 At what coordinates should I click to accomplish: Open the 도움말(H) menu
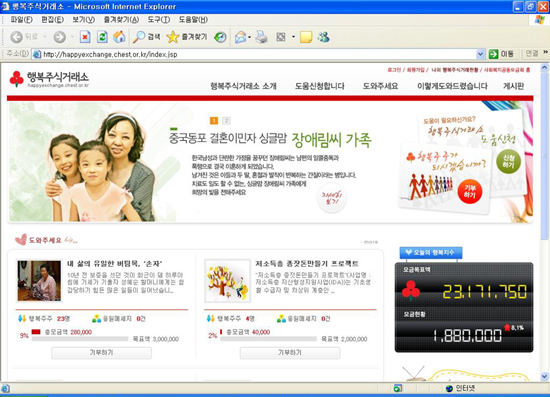click(x=193, y=20)
